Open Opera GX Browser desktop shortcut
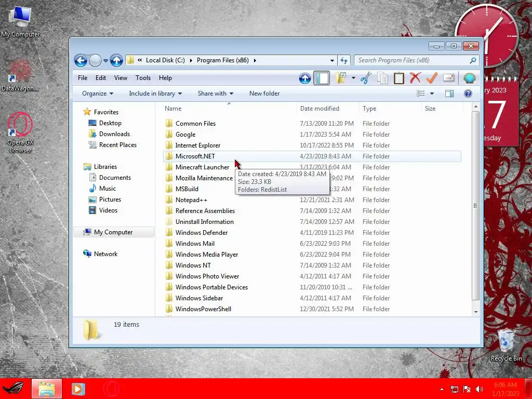This screenshot has height=399, width=532. [20, 133]
